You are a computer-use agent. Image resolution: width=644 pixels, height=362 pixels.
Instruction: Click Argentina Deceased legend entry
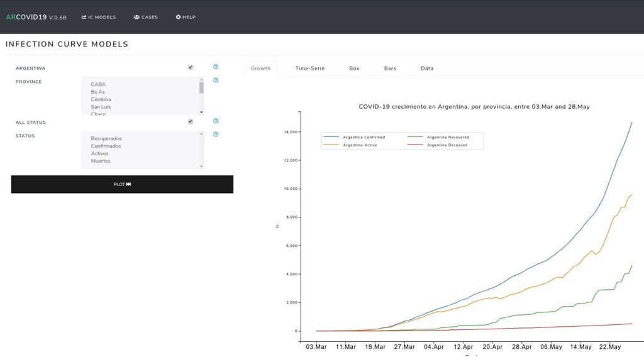click(438, 145)
